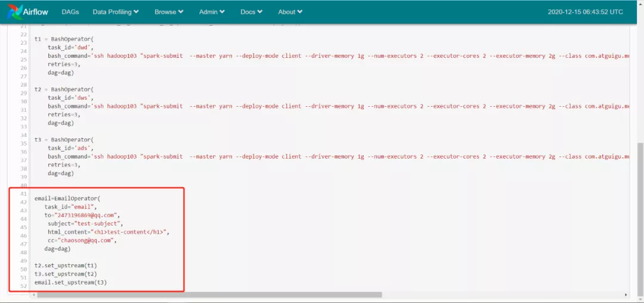Image resolution: width=644 pixels, height=303 pixels.
Task: Click the line 'email=EmailOperator('
Action: [67, 198]
